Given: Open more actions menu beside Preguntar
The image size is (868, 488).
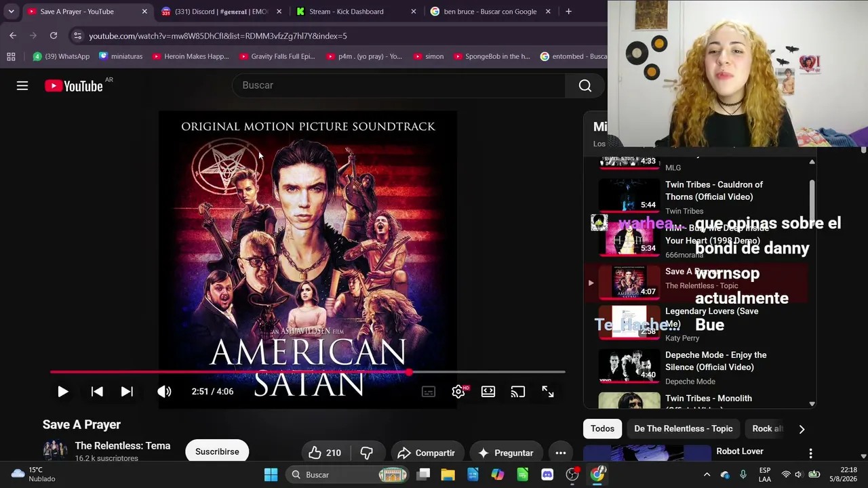Looking at the screenshot, I should pos(561,453).
